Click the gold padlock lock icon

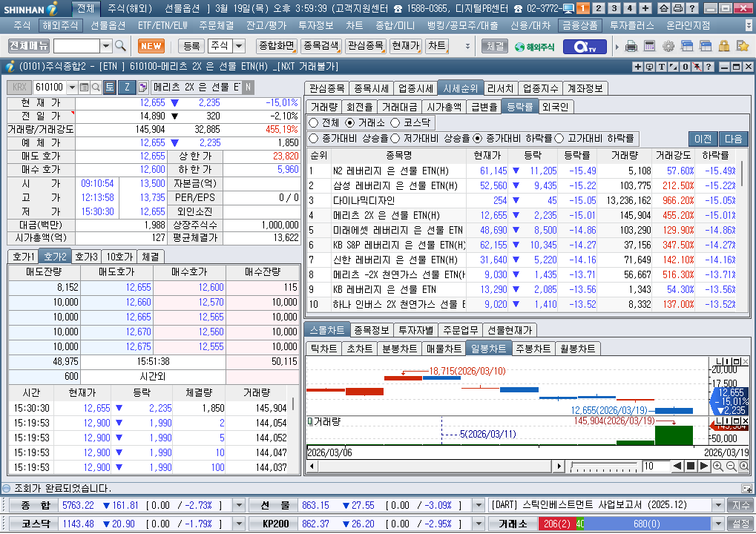pyautogui.click(x=723, y=46)
